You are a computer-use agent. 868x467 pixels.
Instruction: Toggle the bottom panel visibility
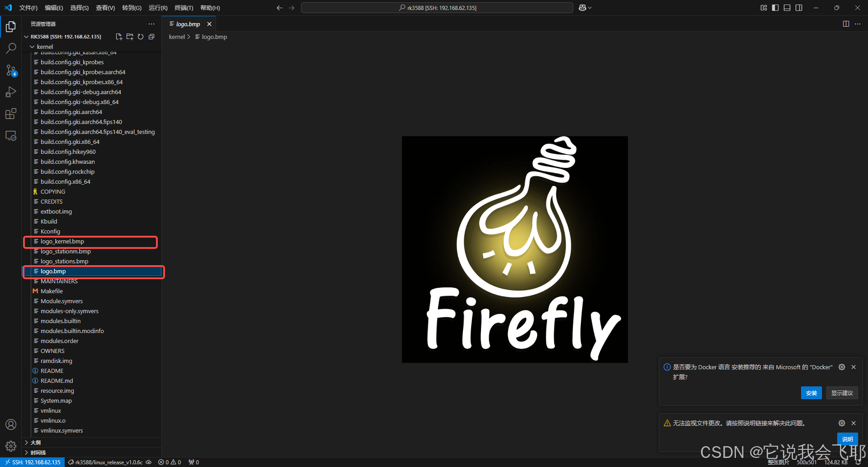(787, 8)
